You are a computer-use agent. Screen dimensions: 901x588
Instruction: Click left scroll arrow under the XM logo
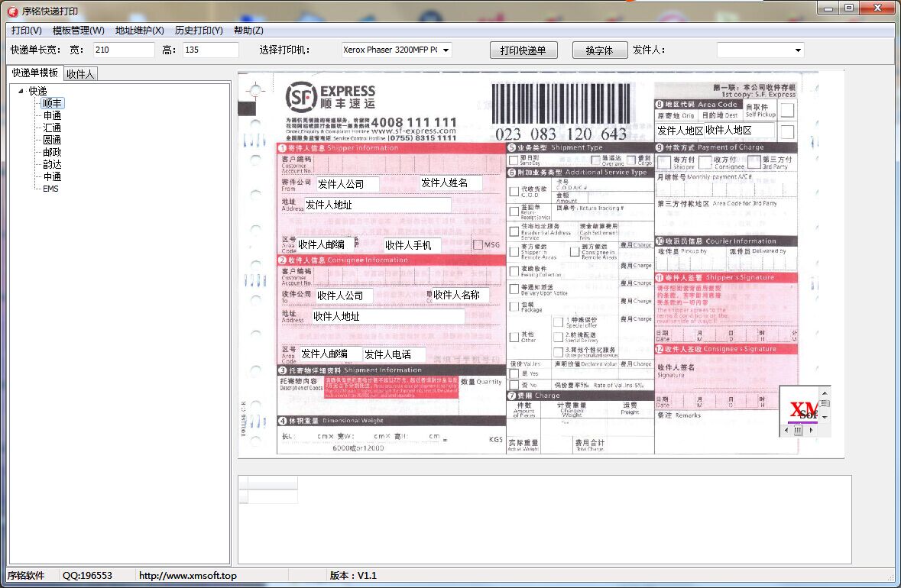tap(786, 430)
